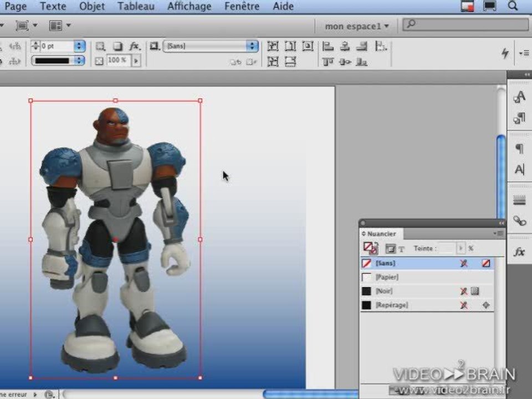Open the Paragraph panel pilcrow icon
The image size is (532, 399).
coord(519,149)
